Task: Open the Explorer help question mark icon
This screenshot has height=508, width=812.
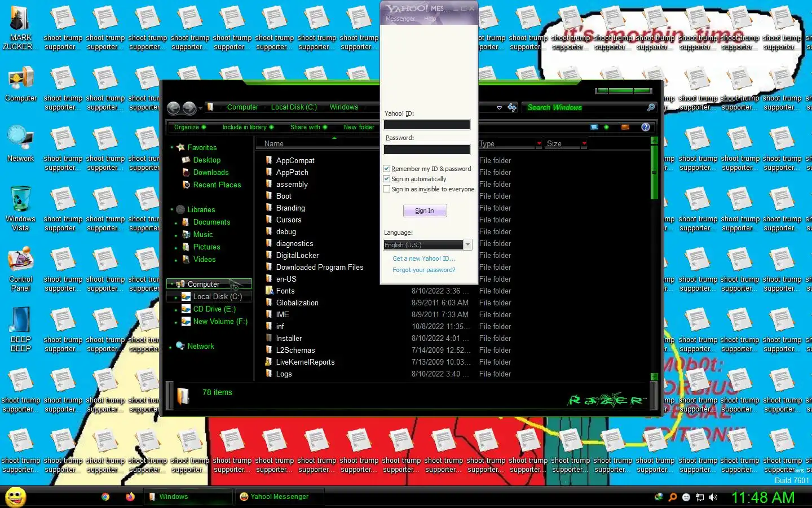Action: point(646,127)
